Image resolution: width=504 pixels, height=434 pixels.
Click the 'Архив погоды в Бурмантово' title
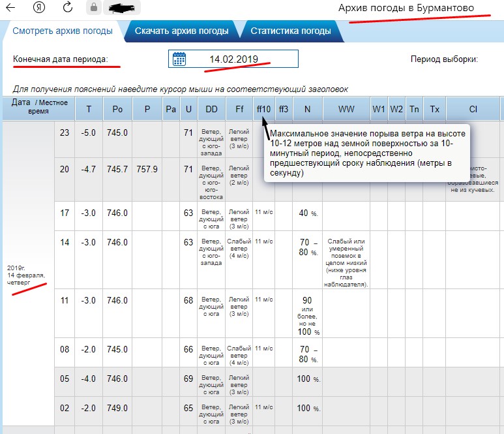tap(406, 8)
